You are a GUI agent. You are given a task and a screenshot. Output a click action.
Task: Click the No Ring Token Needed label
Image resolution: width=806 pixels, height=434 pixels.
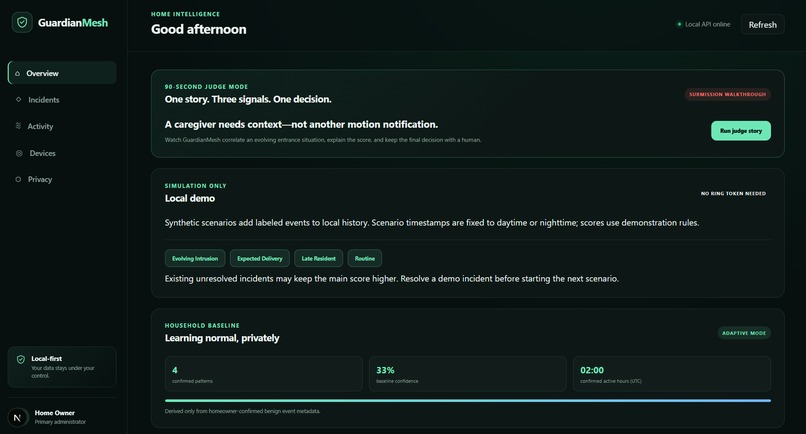pos(734,193)
